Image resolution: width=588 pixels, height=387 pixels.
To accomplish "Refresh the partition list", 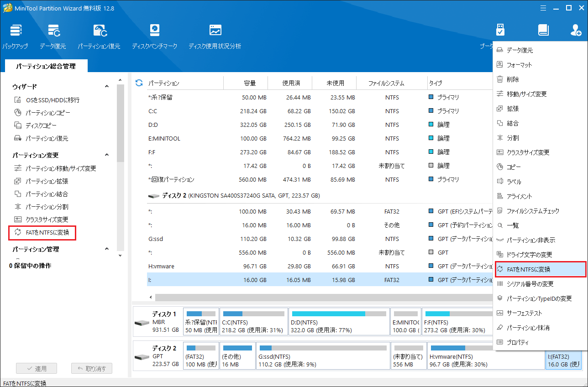I will (x=139, y=83).
